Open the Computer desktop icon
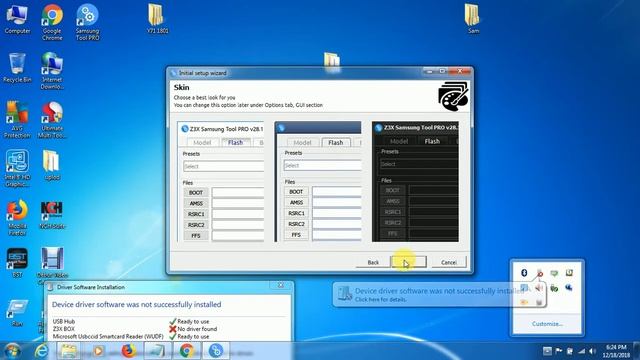 (x=17, y=20)
